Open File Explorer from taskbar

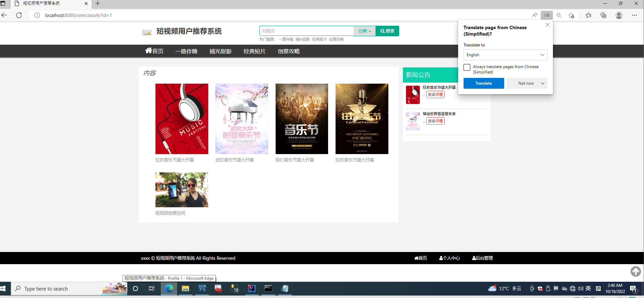pyautogui.click(x=185, y=289)
